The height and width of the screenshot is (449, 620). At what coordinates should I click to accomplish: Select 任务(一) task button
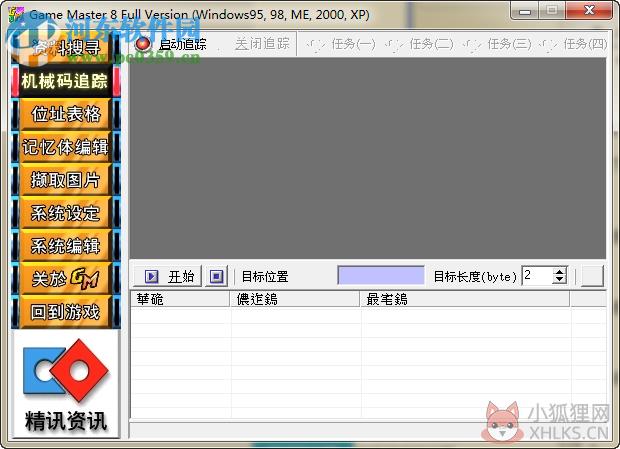tap(341, 44)
